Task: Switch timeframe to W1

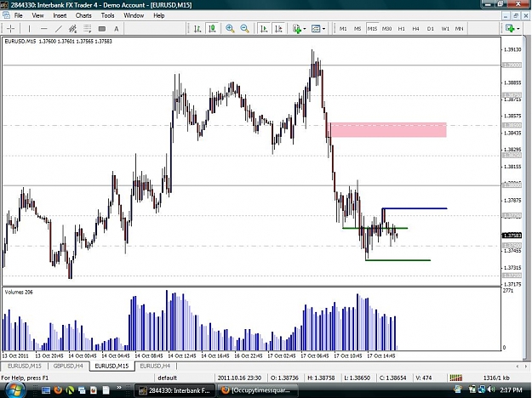Action: [445, 29]
